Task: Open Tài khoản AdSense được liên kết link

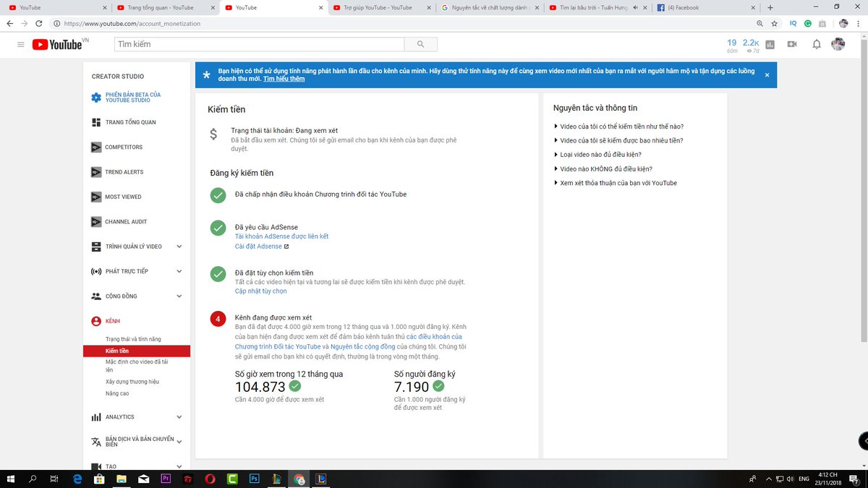Action: coord(282,236)
